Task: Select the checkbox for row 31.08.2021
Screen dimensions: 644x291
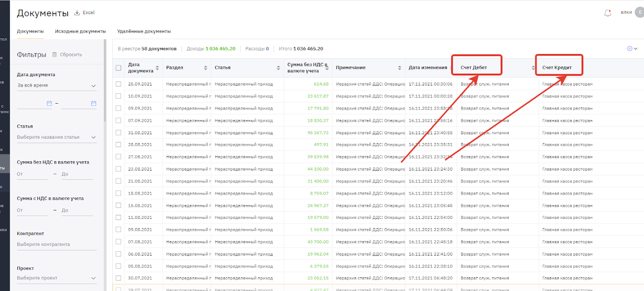Action: [x=118, y=133]
